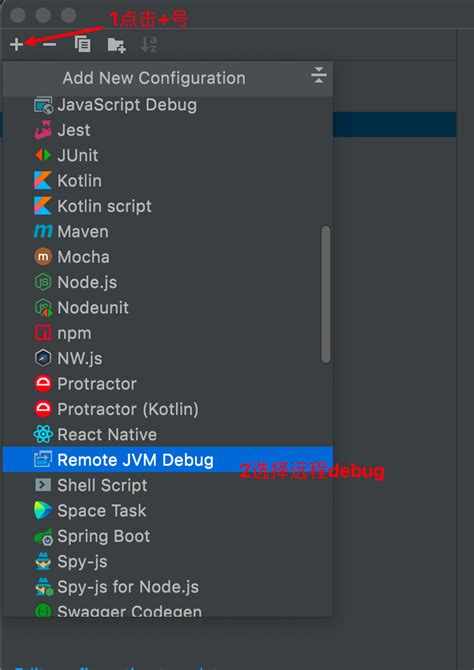Pick the Maven configuration type
Viewport: 474px width, 670px height.
168,232
